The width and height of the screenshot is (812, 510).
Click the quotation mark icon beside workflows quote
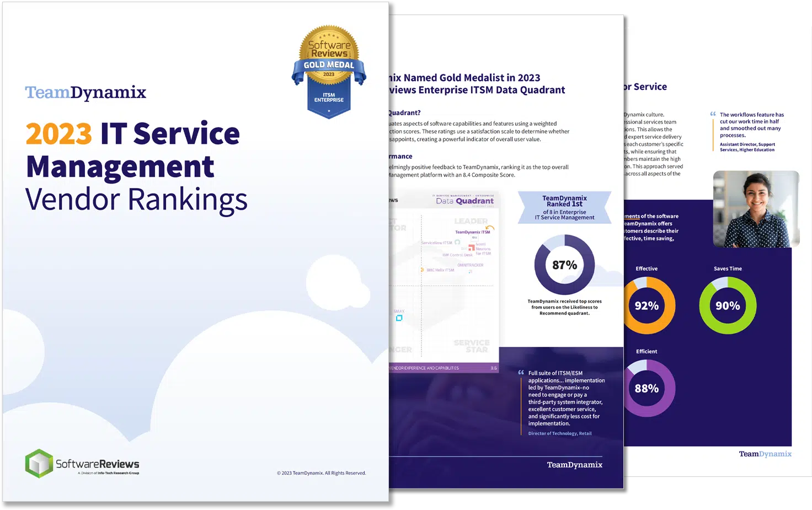(713, 114)
